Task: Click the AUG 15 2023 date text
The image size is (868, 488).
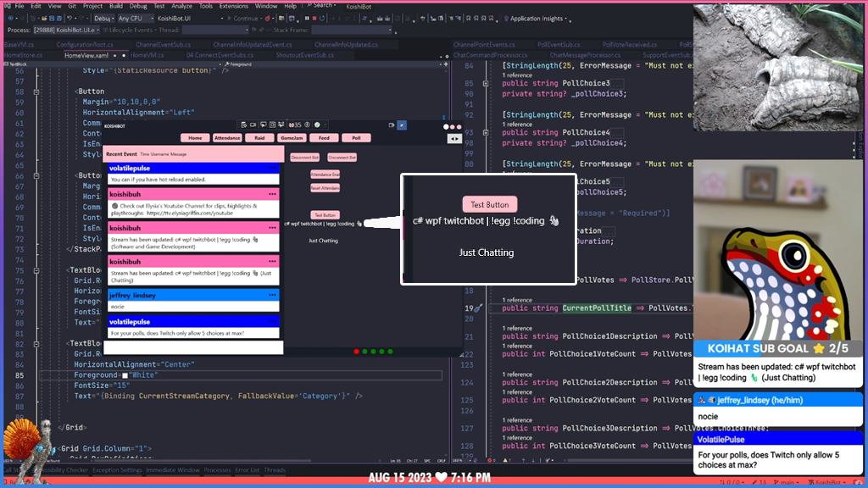Action: (x=400, y=478)
